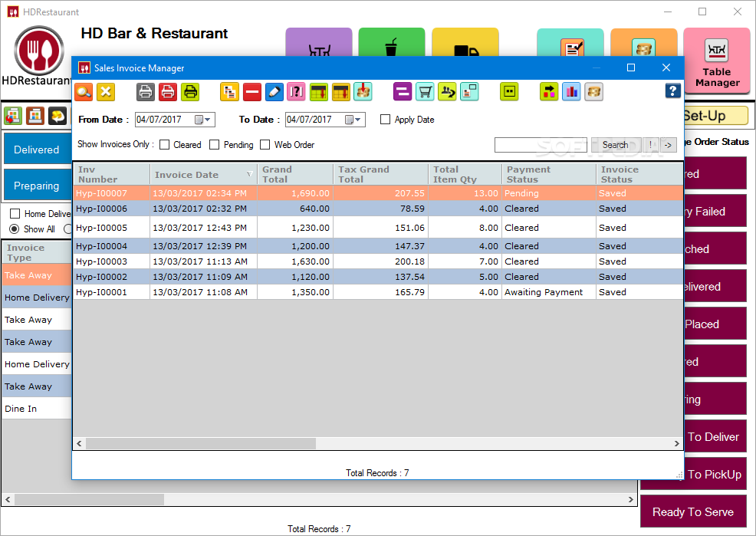Click the purple equals icon
The image size is (756, 536).
[403, 91]
